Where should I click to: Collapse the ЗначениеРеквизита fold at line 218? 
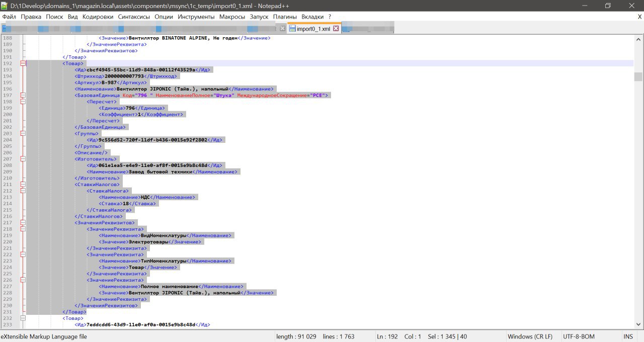[23, 229]
